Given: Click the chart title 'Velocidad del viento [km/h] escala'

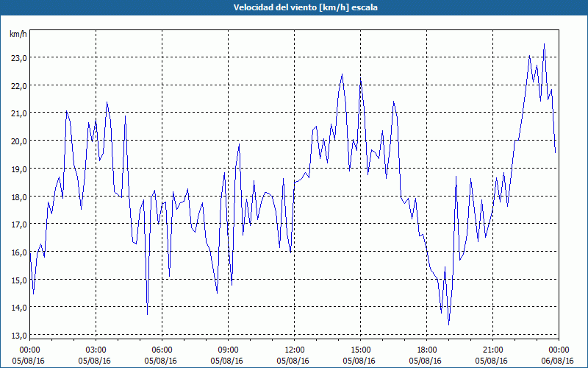Looking at the screenshot, I should [305, 7].
